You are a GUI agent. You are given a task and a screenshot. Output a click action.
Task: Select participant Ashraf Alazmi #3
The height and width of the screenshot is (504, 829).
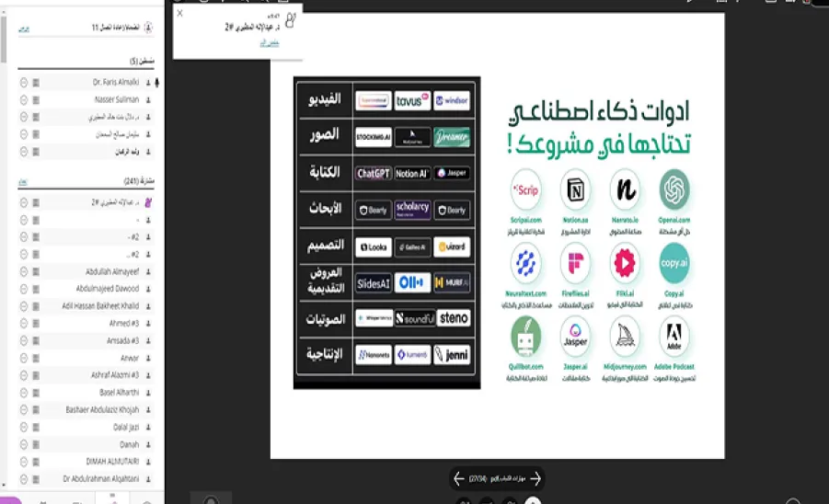click(x=115, y=375)
